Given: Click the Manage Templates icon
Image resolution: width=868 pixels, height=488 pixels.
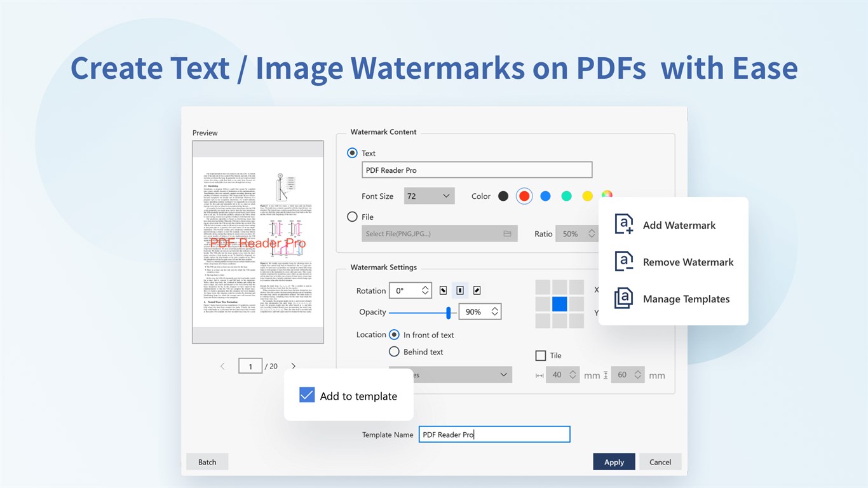Looking at the screenshot, I should tap(624, 298).
